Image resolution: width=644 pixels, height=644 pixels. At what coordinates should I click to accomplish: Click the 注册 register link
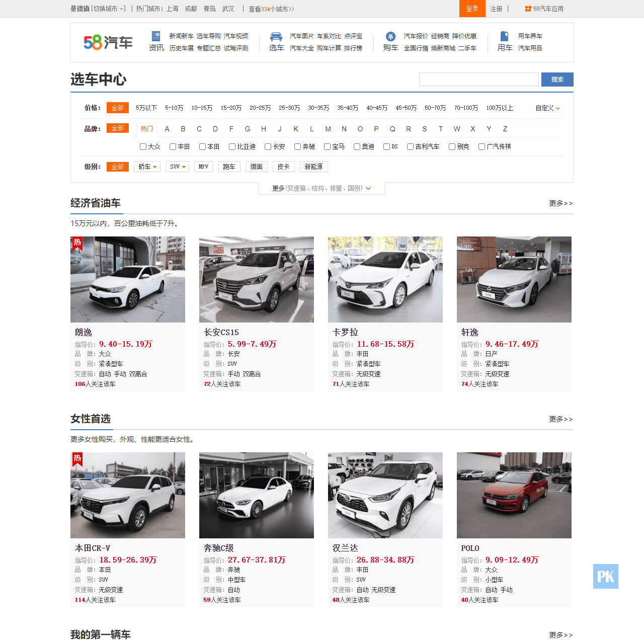[496, 9]
